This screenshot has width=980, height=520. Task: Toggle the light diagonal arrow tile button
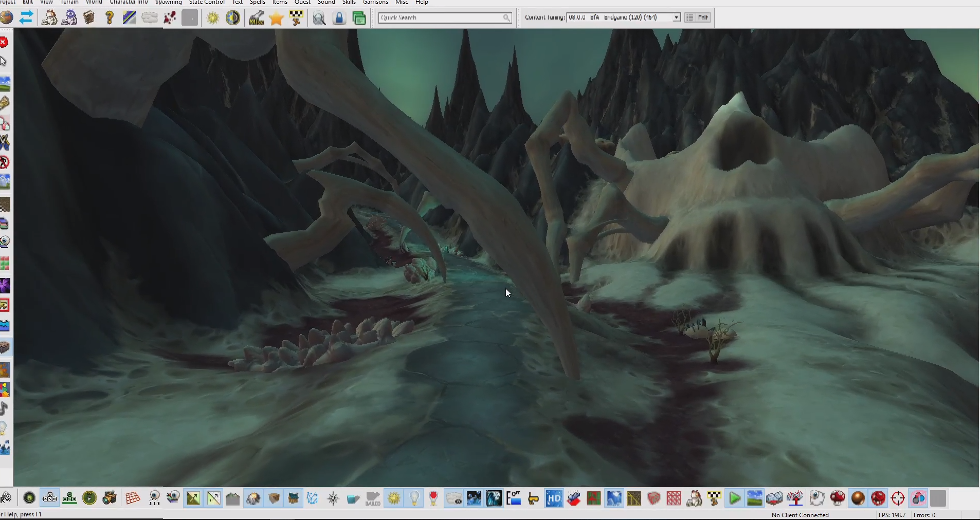pyautogui.click(x=213, y=498)
